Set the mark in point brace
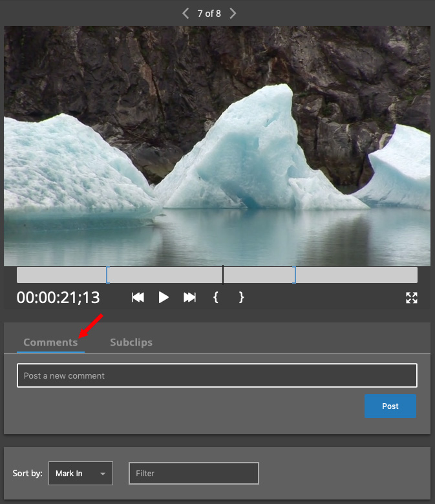The width and height of the screenshot is (435, 504). [216, 297]
